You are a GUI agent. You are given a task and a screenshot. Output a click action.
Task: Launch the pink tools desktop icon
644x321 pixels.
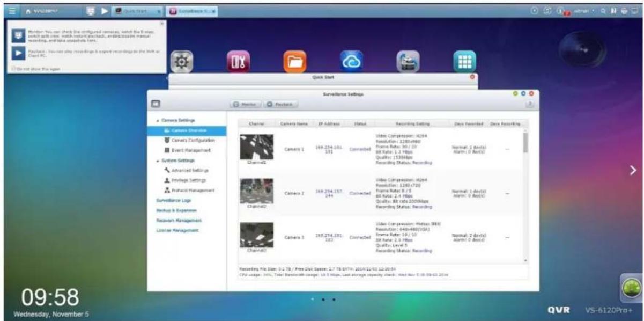[x=238, y=62]
